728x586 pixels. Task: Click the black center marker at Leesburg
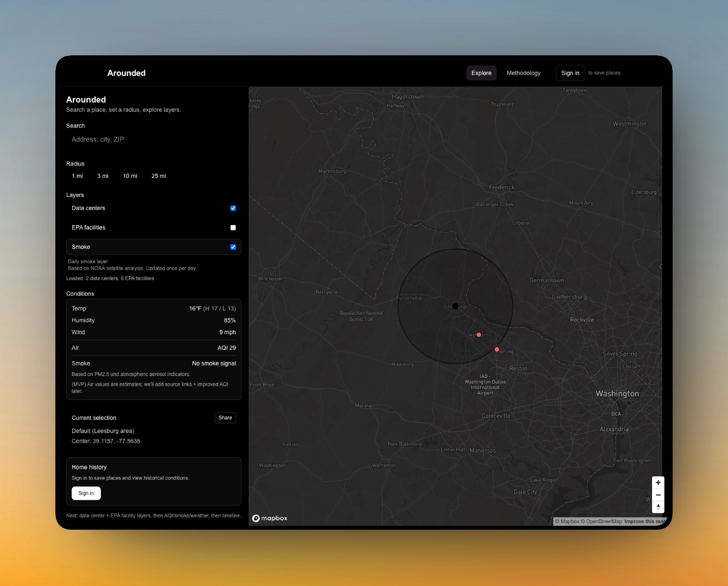[455, 306]
